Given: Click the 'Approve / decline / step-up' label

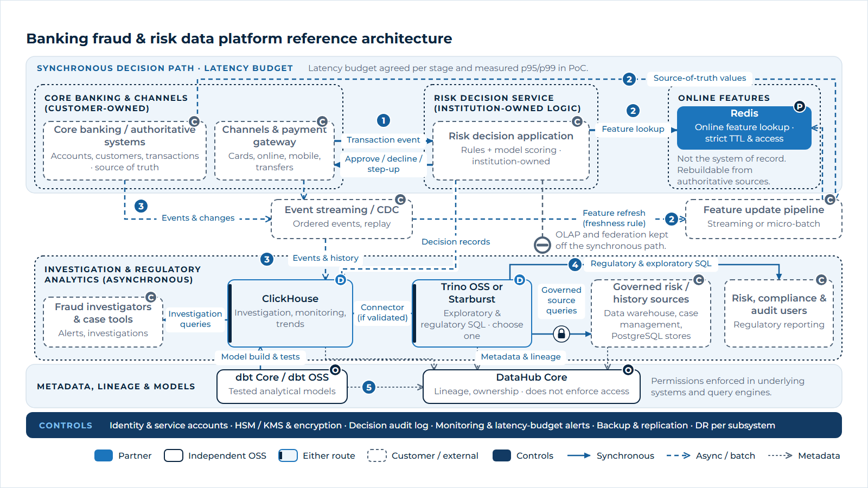Looking at the screenshot, I should click(x=384, y=164).
